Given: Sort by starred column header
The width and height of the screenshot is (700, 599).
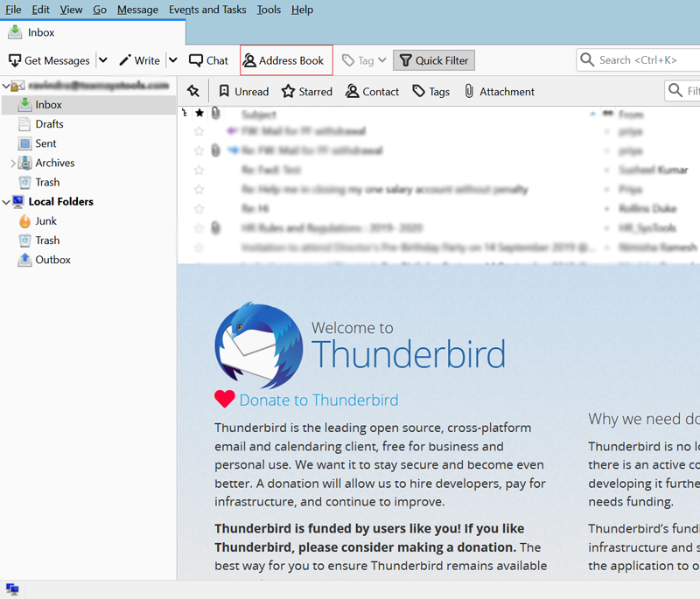Looking at the screenshot, I should 199,114.
